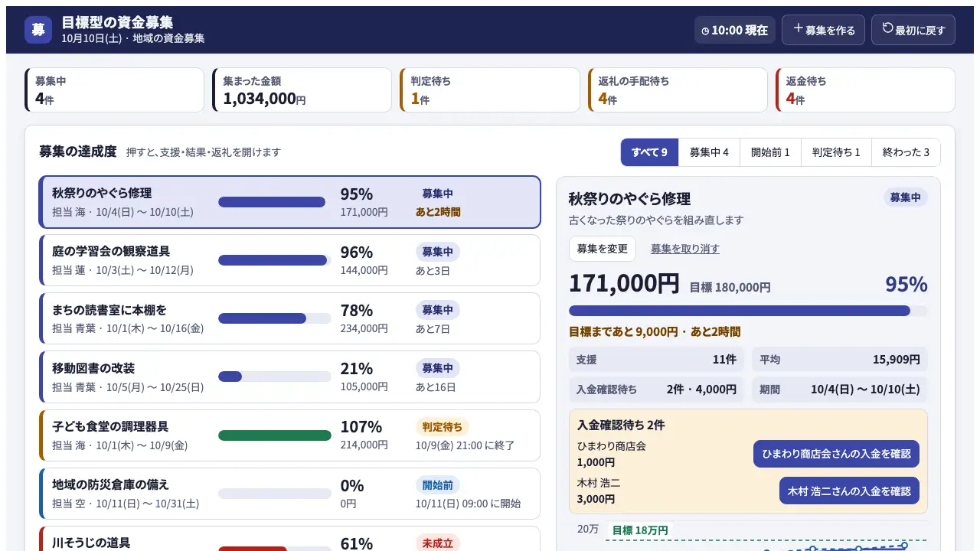The width and height of the screenshot is (980, 551).
Task: Click the 入金確認待ち 2件・4,000円 stat cell
Action: pos(656,390)
